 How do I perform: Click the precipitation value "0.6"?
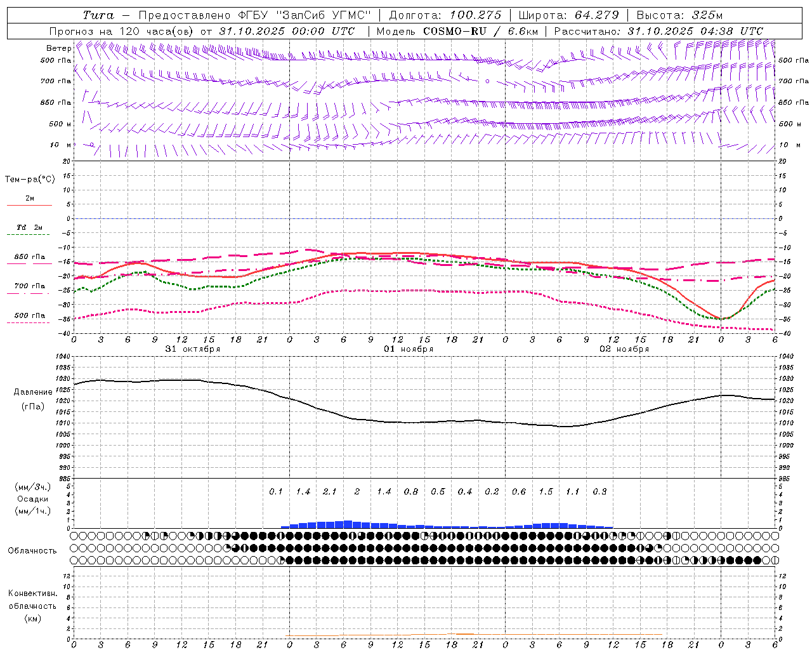(x=519, y=491)
